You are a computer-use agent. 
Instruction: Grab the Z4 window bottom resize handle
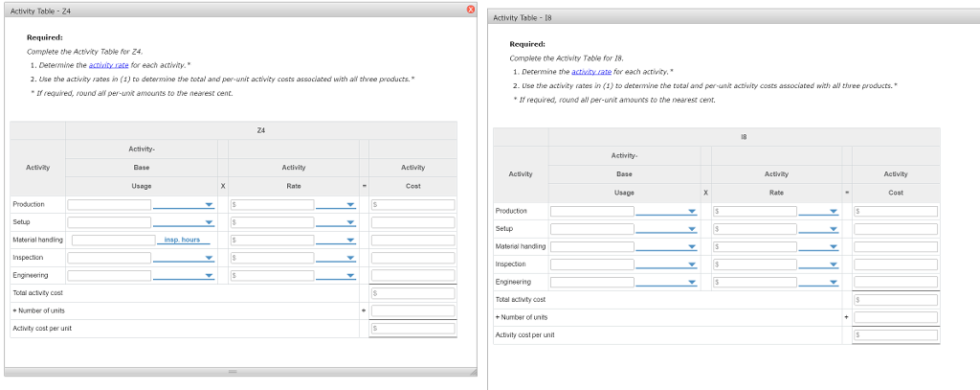[x=234, y=372]
